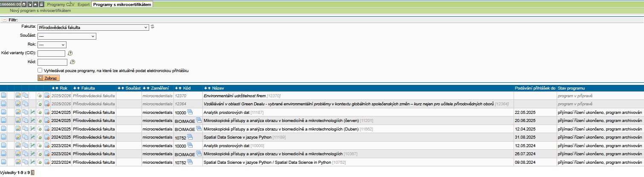Open Programy CŽV tab
The height and width of the screenshot is (177, 644).
(x=61, y=4)
